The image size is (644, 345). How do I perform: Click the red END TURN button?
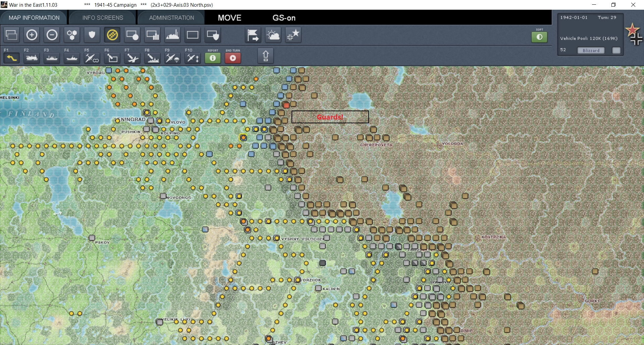[233, 58]
